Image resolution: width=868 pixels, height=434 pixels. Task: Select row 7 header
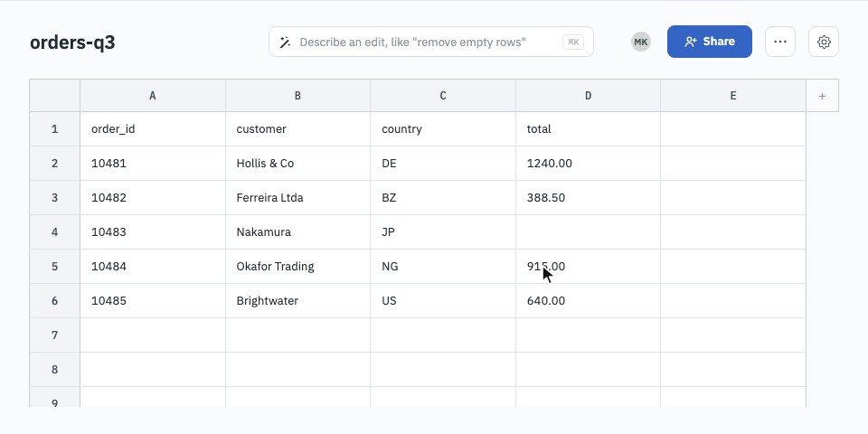pos(55,335)
